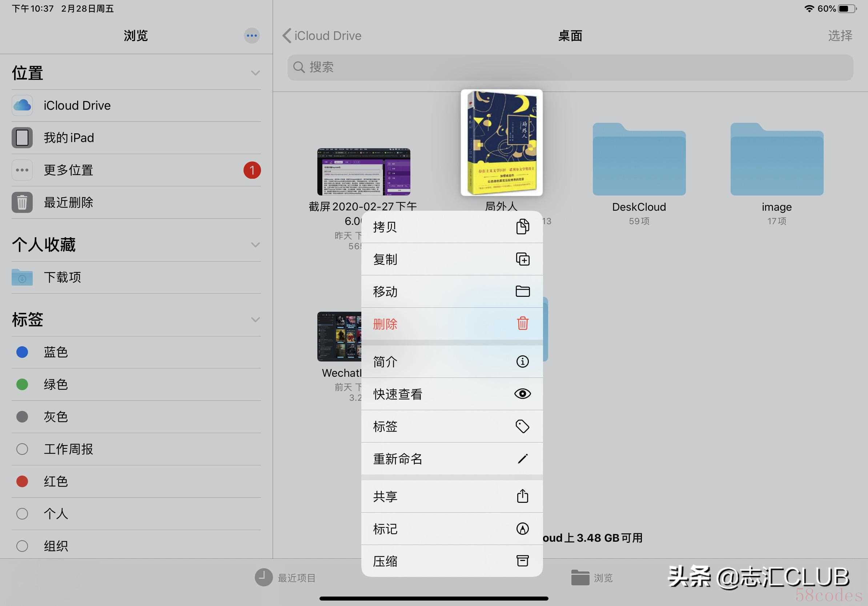Viewport: 868px width, 606px height.
Task: Tap the red trash delete icon
Action: [x=522, y=323]
